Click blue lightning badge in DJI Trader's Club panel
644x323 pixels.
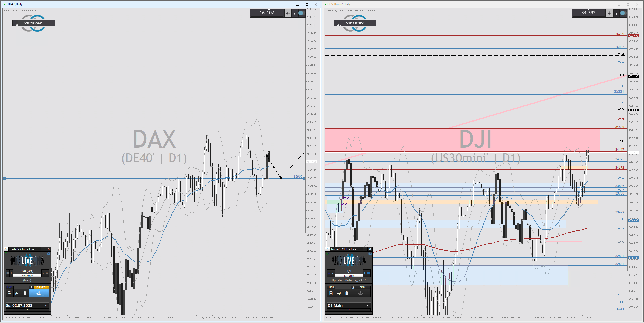[370, 254]
